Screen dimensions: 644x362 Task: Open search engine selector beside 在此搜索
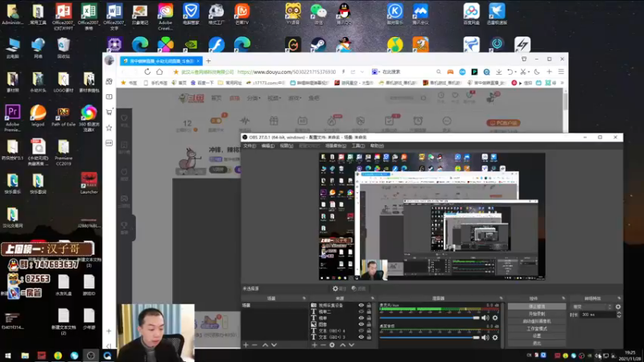[375, 72]
